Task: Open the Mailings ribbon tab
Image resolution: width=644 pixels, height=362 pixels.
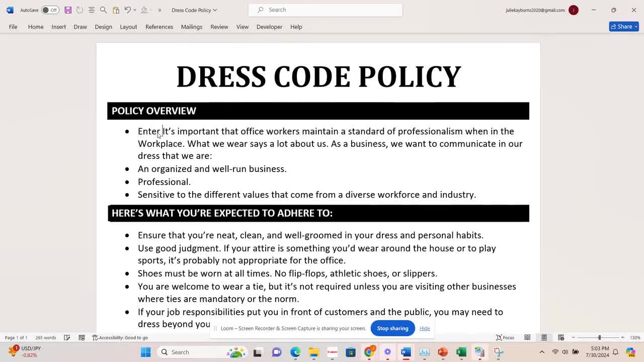Action: click(x=192, y=27)
